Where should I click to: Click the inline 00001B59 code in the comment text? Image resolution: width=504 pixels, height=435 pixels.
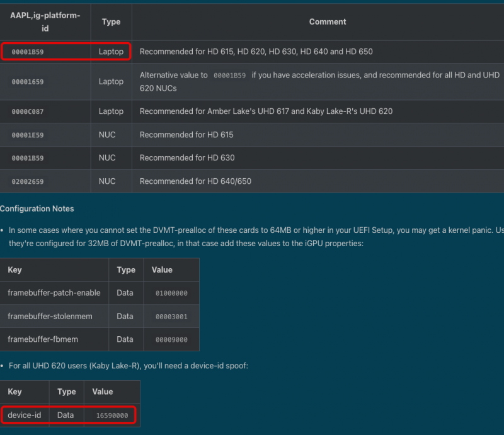[229, 76]
